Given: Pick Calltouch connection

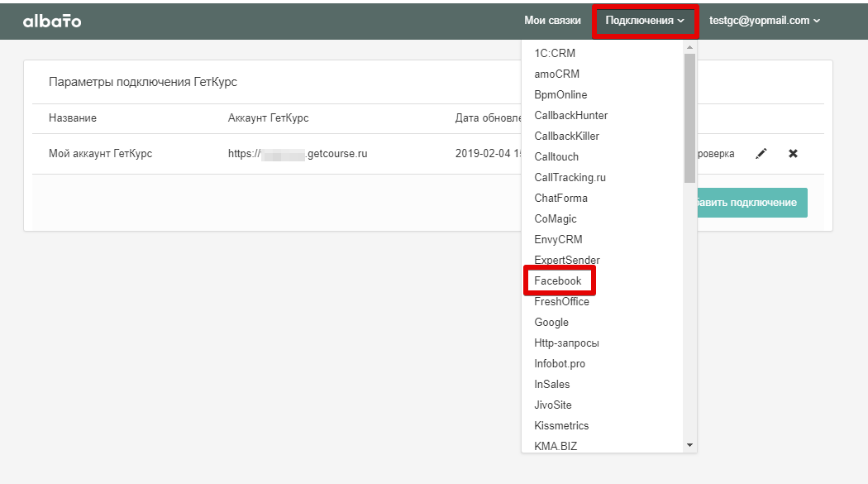Looking at the screenshot, I should [x=556, y=156].
